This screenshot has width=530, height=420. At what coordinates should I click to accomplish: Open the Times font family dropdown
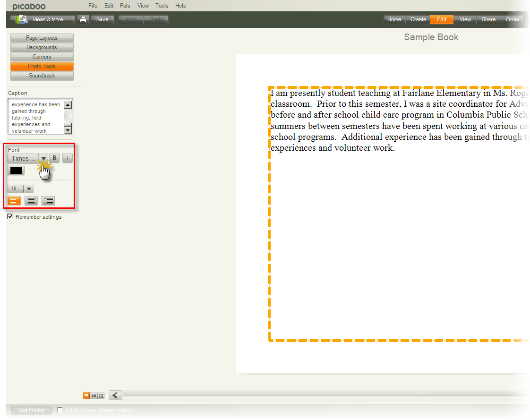click(43, 159)
